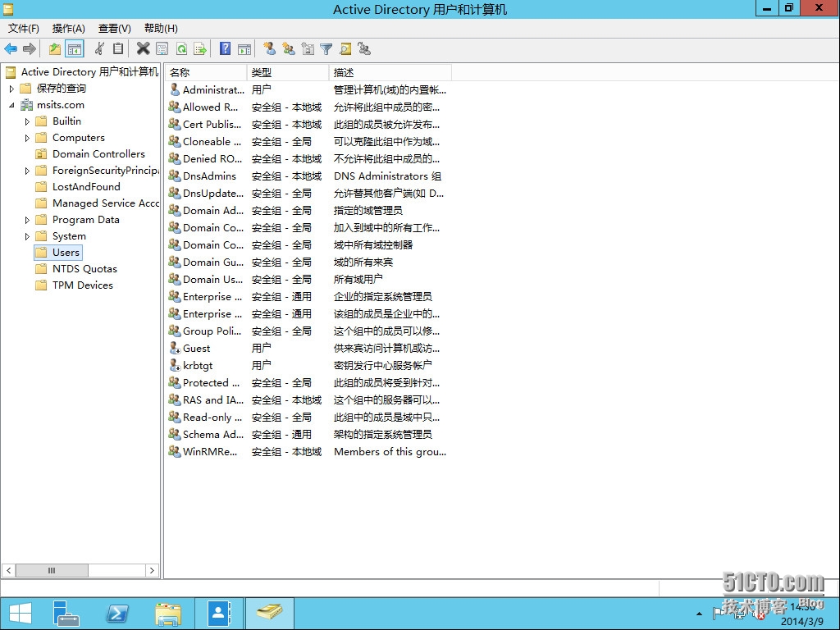Select the krbtgt user row
Screen dimensions: 840x630
coord(308,366)
